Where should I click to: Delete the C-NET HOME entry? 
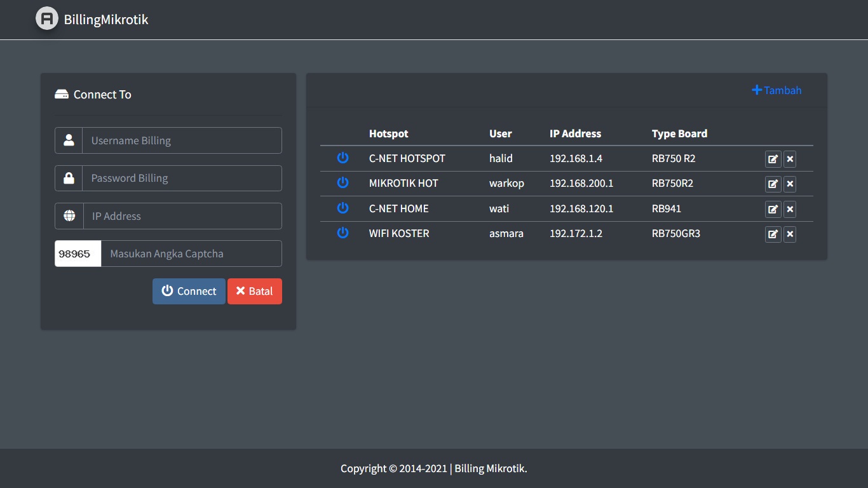point(790,209)
